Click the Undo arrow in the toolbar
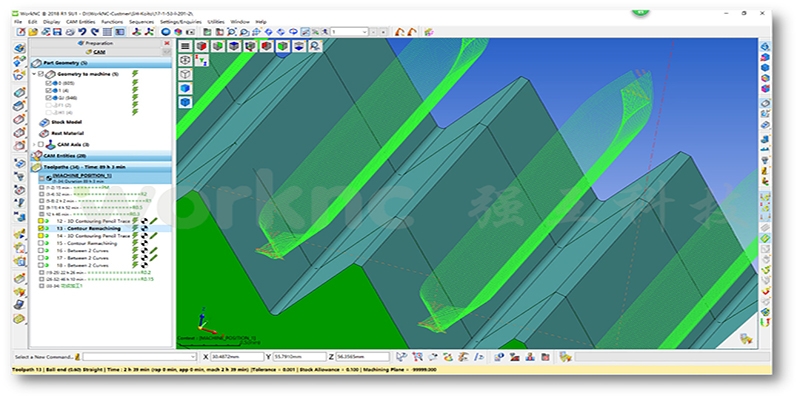 coord(82,32)
